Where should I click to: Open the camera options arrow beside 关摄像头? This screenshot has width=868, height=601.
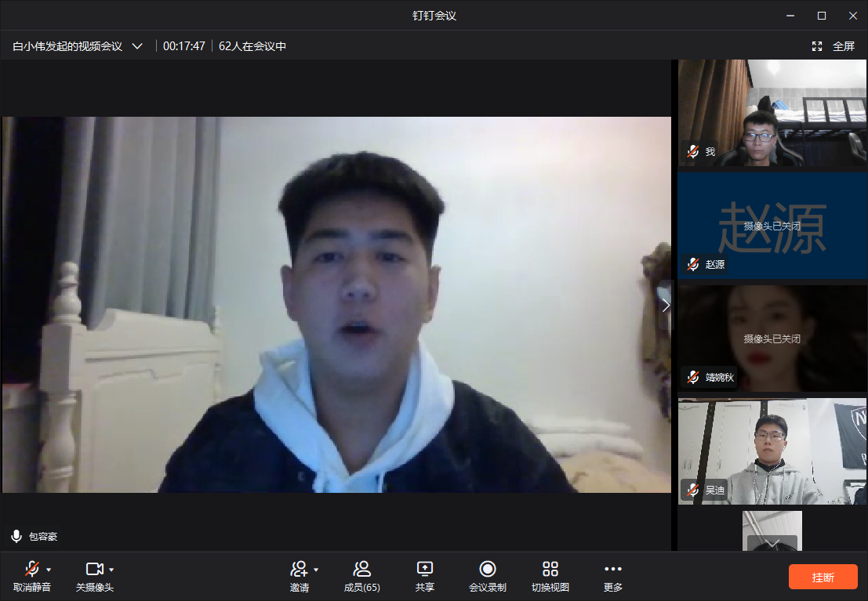click(x=111, y=570)
